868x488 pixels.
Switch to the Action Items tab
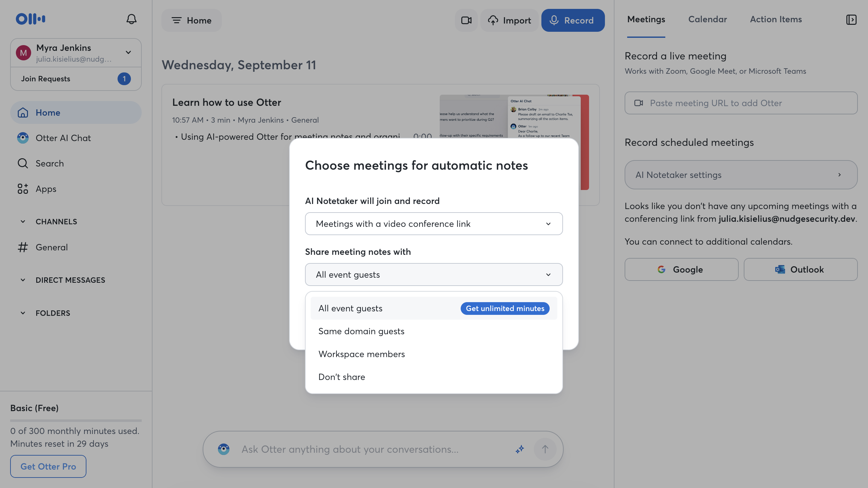776,19
